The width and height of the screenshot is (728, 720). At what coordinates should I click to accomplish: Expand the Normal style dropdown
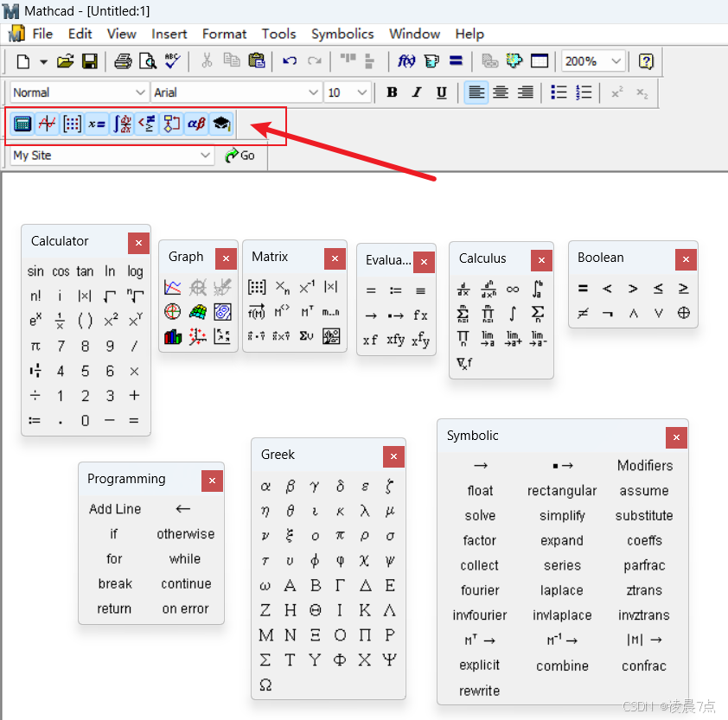tap(140, 92)
